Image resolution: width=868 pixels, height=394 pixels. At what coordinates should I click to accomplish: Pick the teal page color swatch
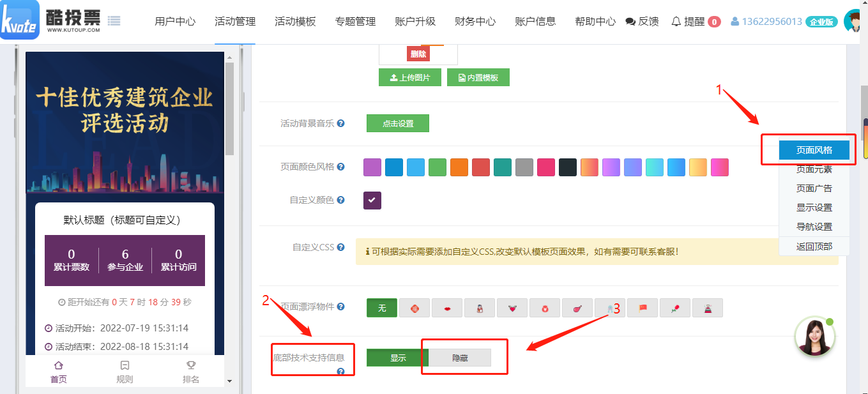coord(503,167)
